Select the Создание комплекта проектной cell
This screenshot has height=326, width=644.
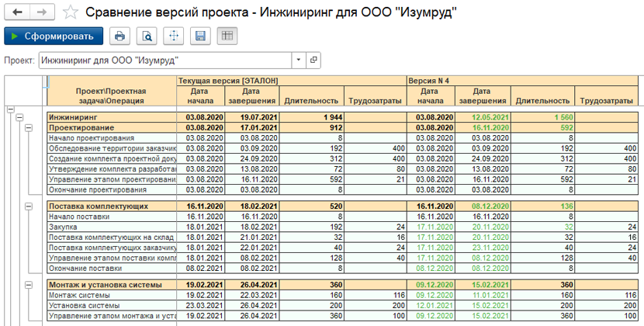tap(112, 158)
